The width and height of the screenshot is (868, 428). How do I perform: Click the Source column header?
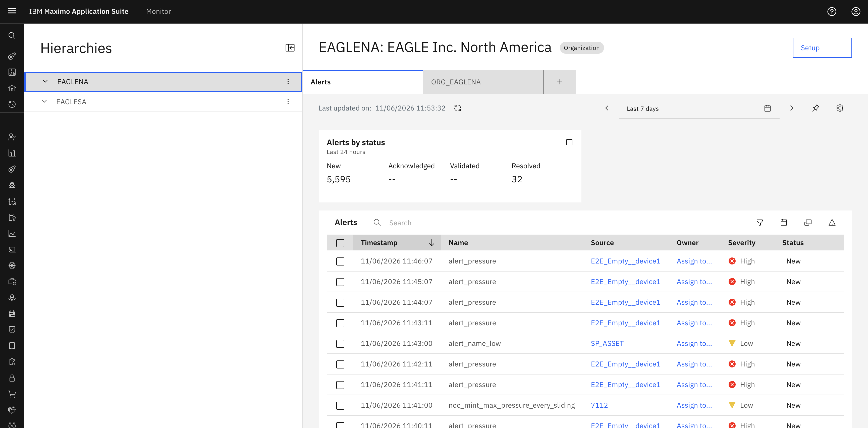(602, 243)
